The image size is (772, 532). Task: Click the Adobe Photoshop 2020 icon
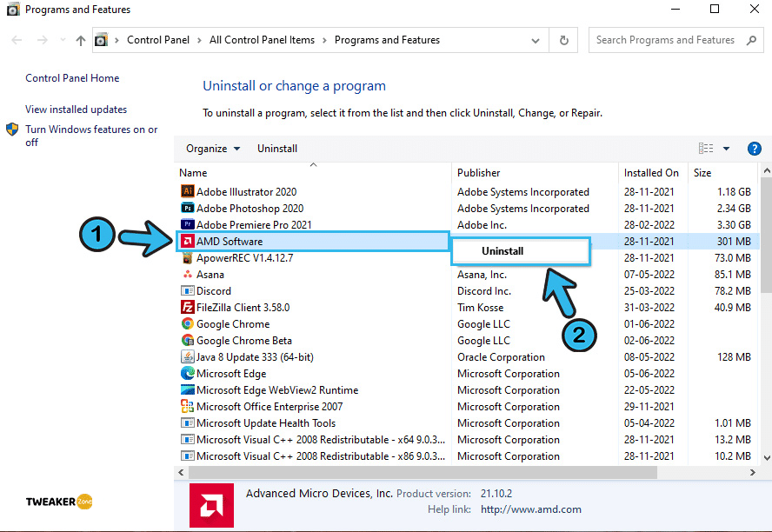click(188, 208)
